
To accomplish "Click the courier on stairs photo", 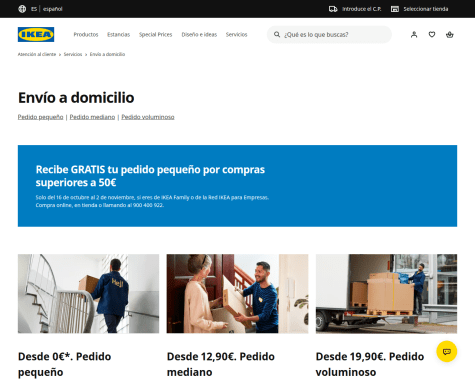I will [88, 294].
